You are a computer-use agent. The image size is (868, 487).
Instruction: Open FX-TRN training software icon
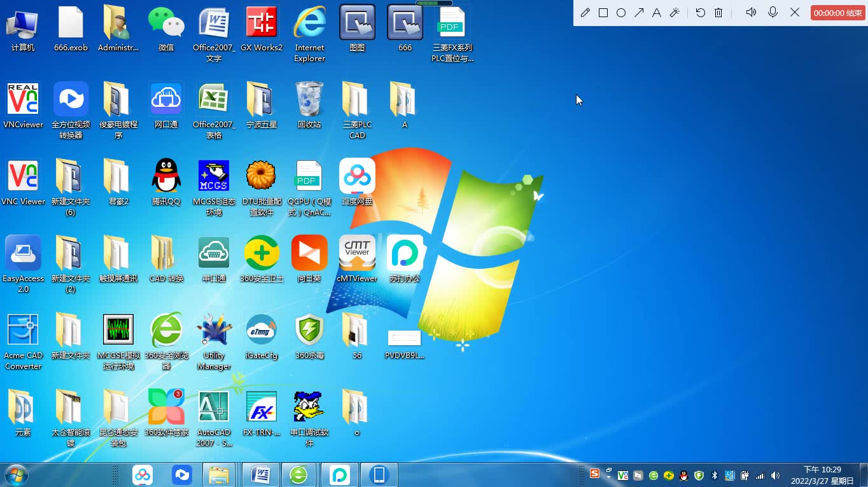click(x=262, y=413)
